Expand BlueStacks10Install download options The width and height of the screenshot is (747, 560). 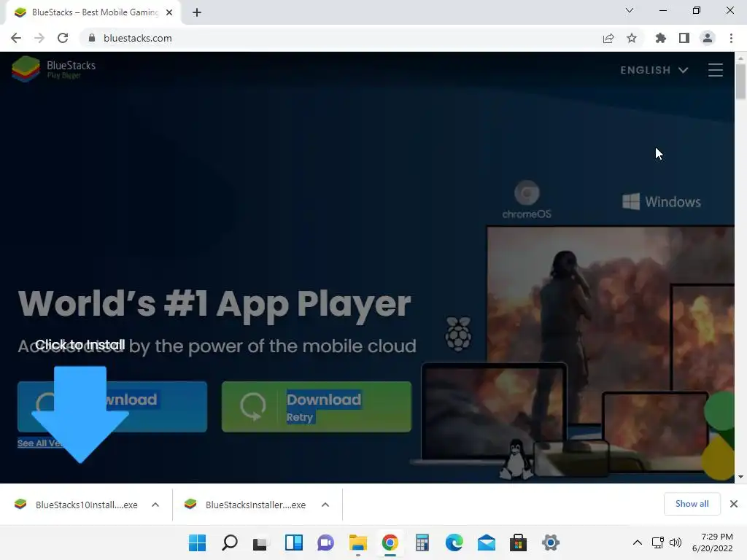(155, 505)
